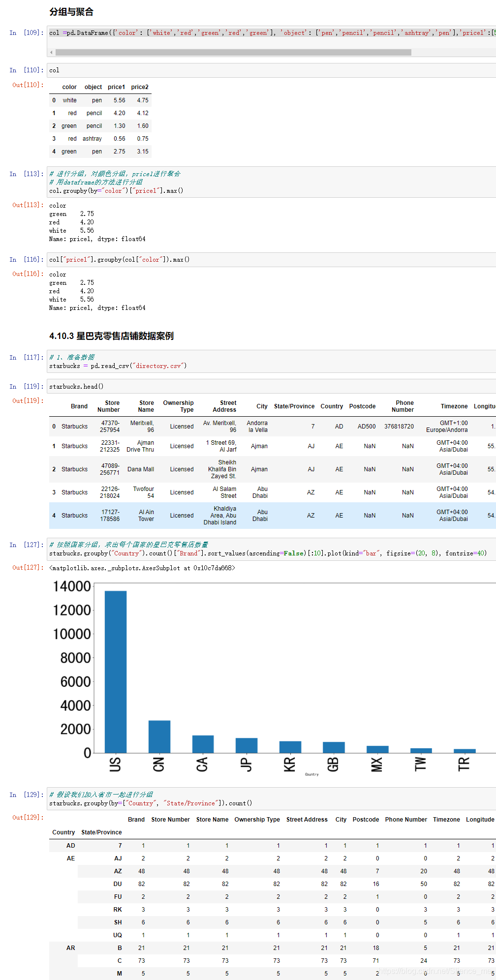Click the 'Out[129]:' prompt label
Image resolution: width=496 pixels, height=980 pixels.
point(28,818)
